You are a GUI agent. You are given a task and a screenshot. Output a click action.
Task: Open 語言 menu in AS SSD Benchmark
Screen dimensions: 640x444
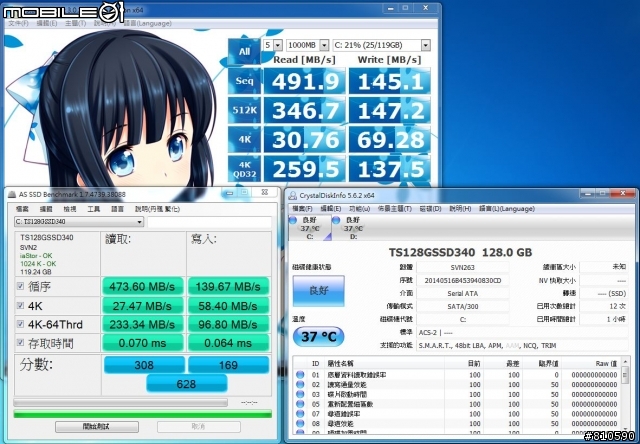point(118,209)
